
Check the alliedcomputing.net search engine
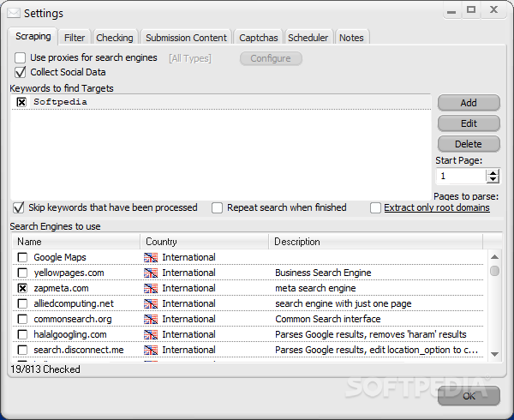pyautogui.click(x=22, y=304)
